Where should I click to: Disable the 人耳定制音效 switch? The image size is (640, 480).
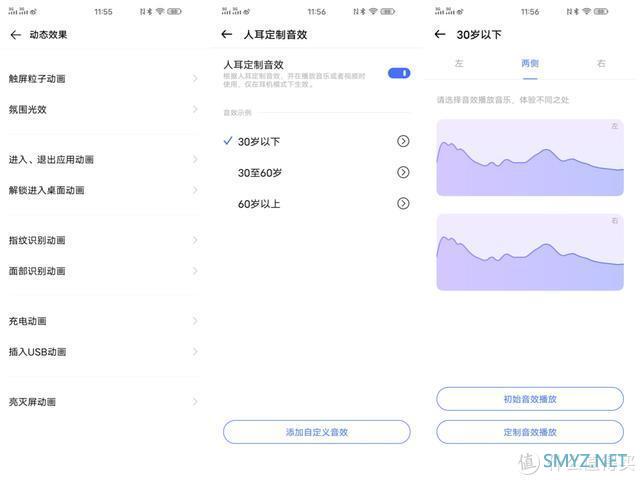[x=398, y=73]
